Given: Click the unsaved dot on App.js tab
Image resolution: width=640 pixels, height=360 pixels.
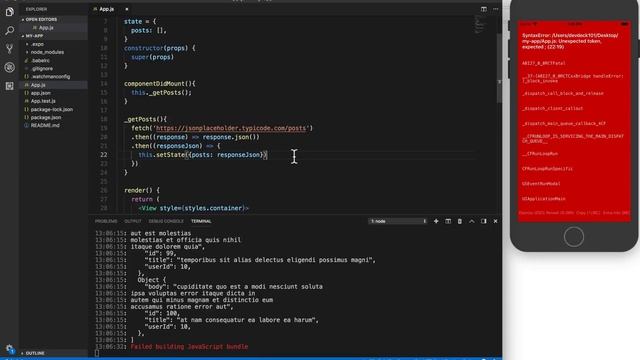Looking at the screenshot, I should pos(127,9).
